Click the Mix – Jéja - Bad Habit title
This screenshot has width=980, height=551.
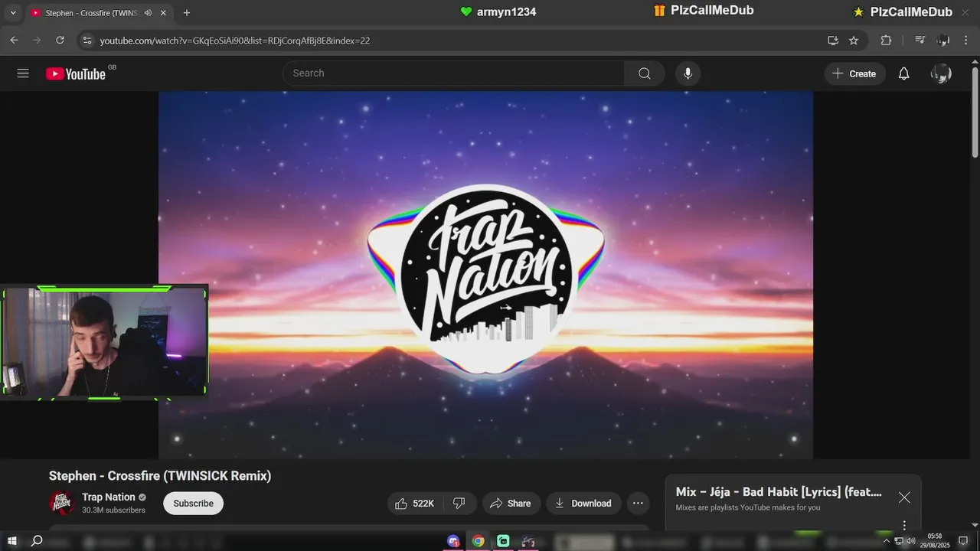779,492
